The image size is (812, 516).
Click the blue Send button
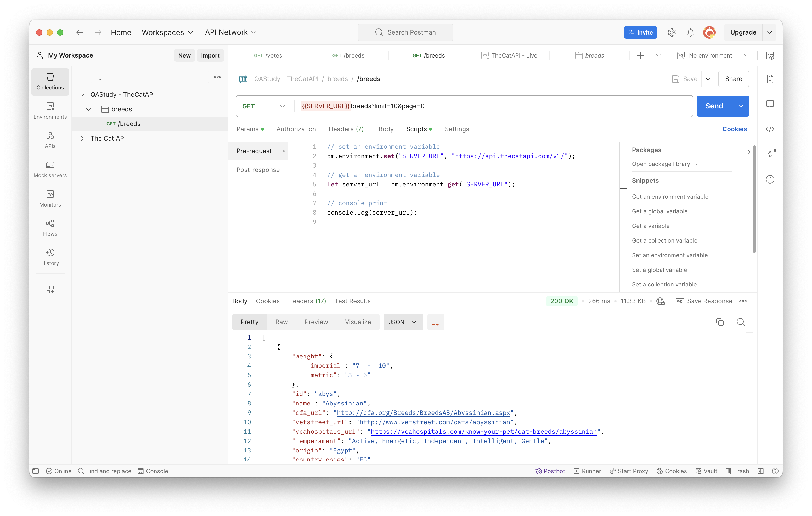pyautogui.click(x=714, y=106)
